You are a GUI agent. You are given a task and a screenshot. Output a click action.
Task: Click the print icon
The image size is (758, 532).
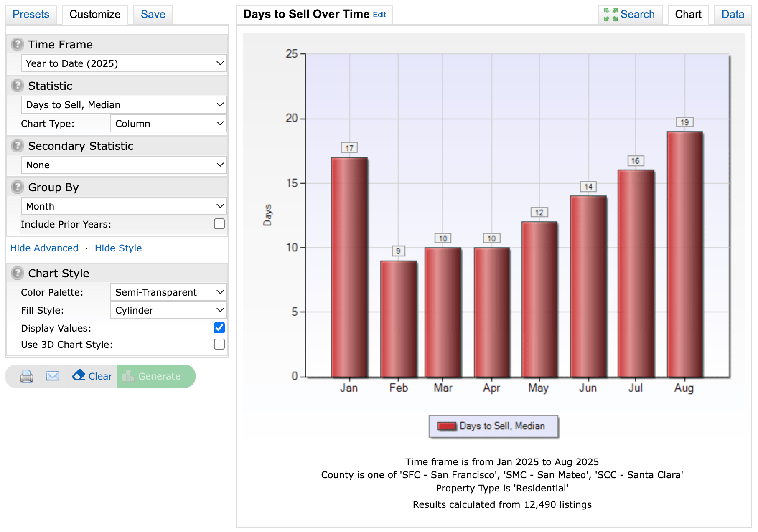coord(27,376)
